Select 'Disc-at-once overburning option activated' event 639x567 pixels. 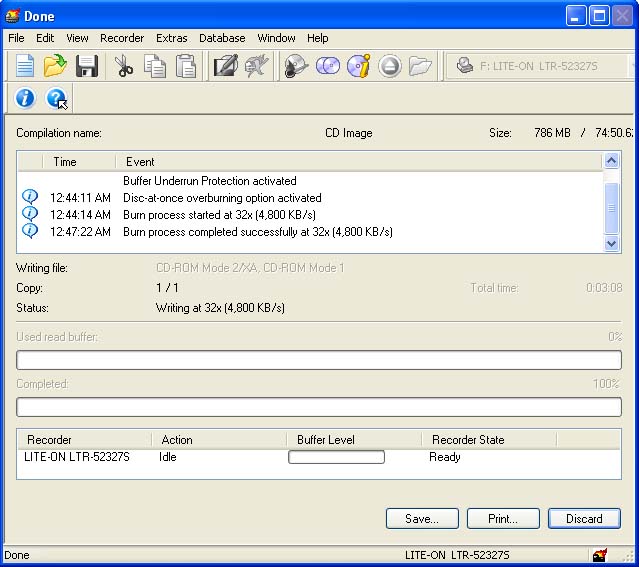pyautogui.click(x=222, y=198)
